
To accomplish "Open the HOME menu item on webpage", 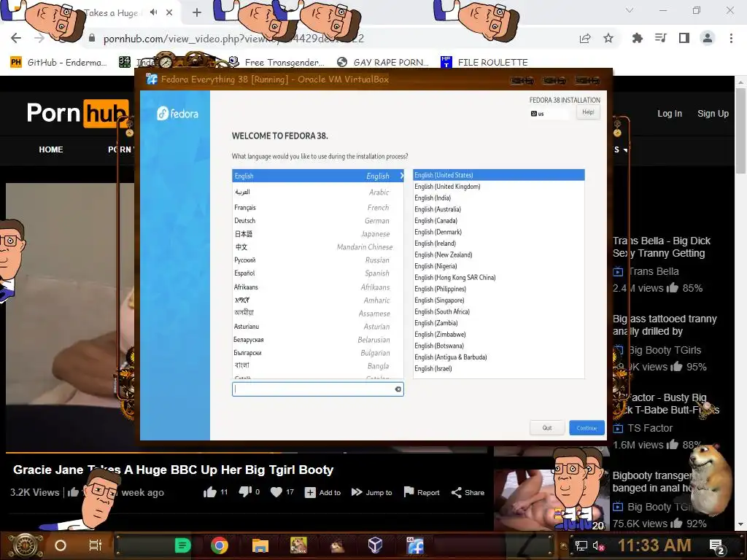I will (51, 149).
